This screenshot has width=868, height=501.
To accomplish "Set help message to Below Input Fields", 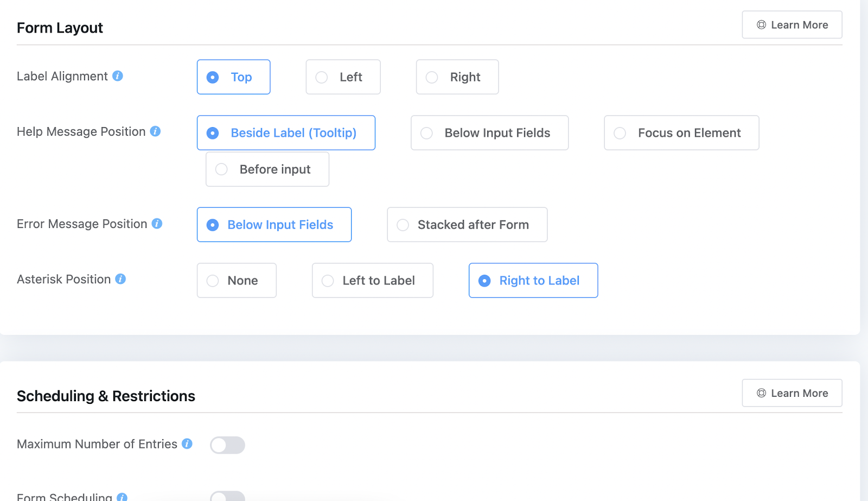I will (489, 133).
